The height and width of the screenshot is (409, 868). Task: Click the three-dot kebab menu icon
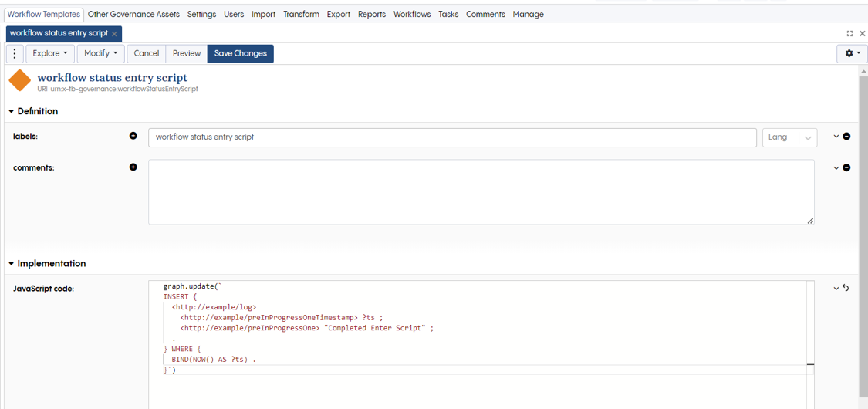click(15, 53)
